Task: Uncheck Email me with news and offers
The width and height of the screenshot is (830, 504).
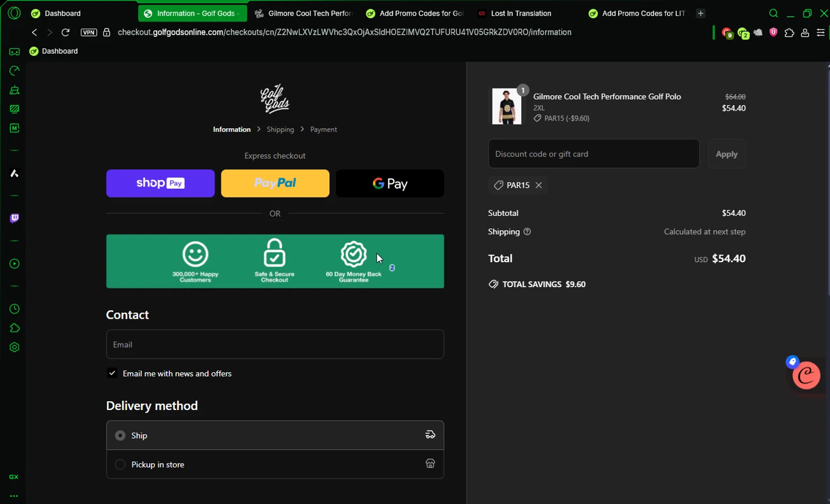Action: (112, 373)
